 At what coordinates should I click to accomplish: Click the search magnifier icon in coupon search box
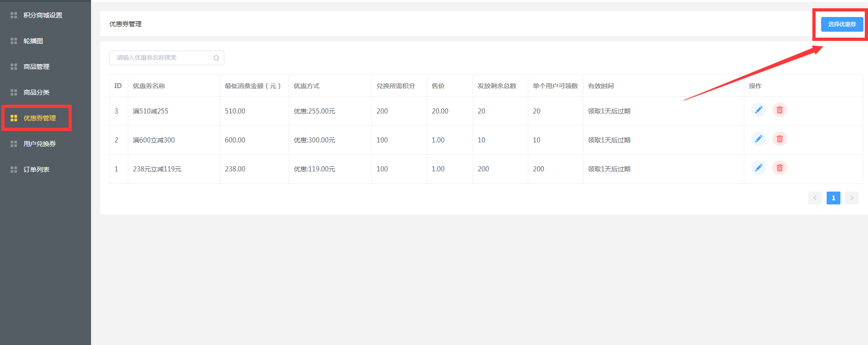[x=216, y=58]
